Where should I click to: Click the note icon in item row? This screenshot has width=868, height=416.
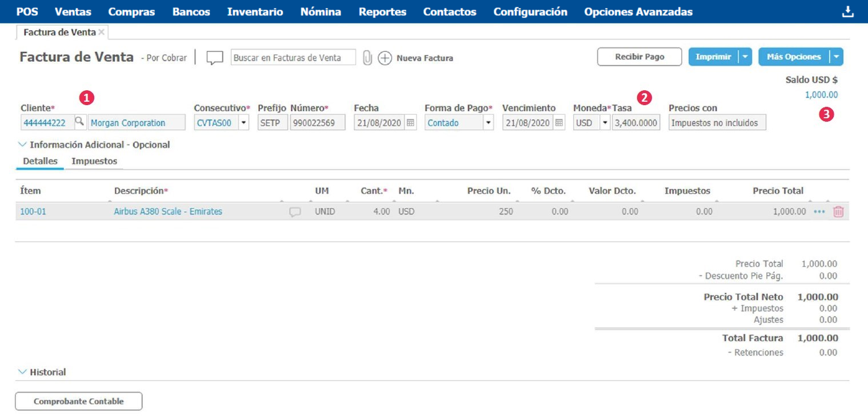[x=295, y=212]
